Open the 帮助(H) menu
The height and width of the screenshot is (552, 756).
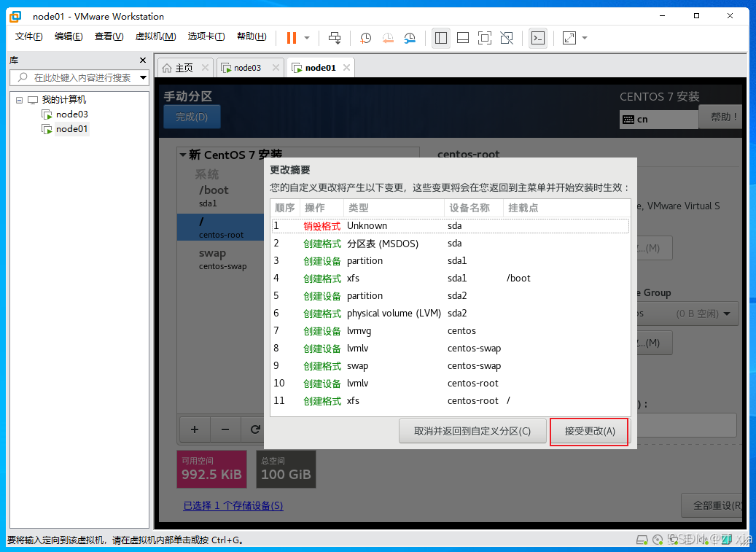coord(252,36)
